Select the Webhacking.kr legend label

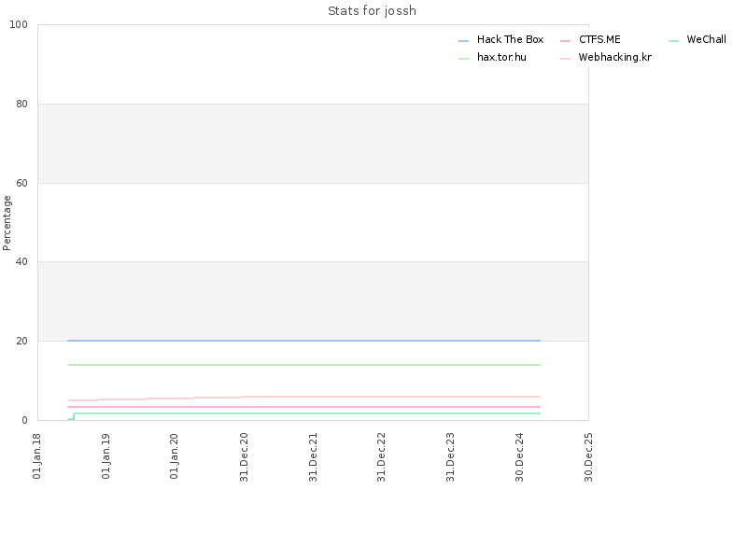pyautogui.click(x=615, y=57)
